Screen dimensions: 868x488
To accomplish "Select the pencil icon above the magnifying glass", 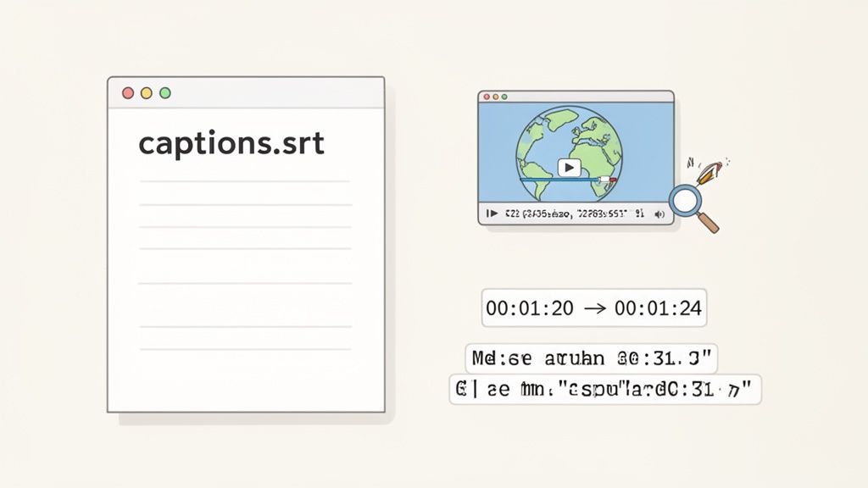I will click(705, 174).
